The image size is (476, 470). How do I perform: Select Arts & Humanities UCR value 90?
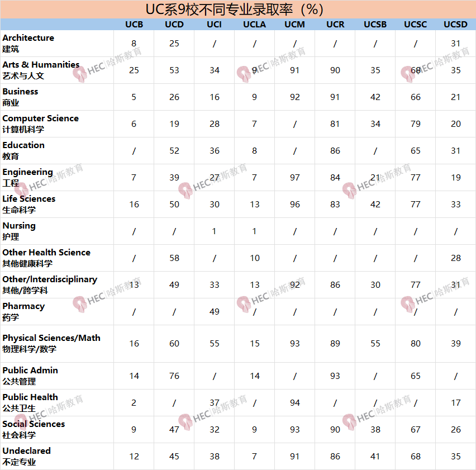335,70
